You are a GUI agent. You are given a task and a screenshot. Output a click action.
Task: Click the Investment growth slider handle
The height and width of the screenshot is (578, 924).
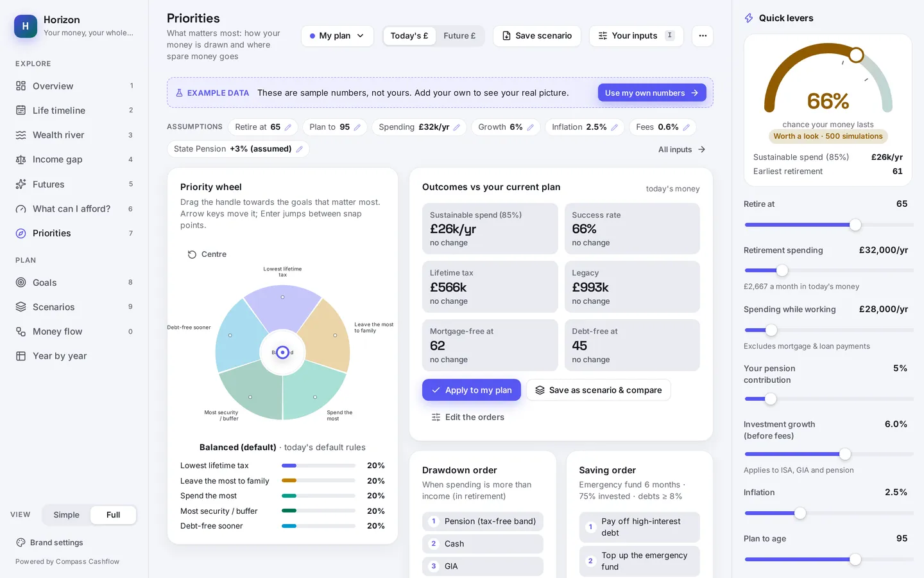845,454
